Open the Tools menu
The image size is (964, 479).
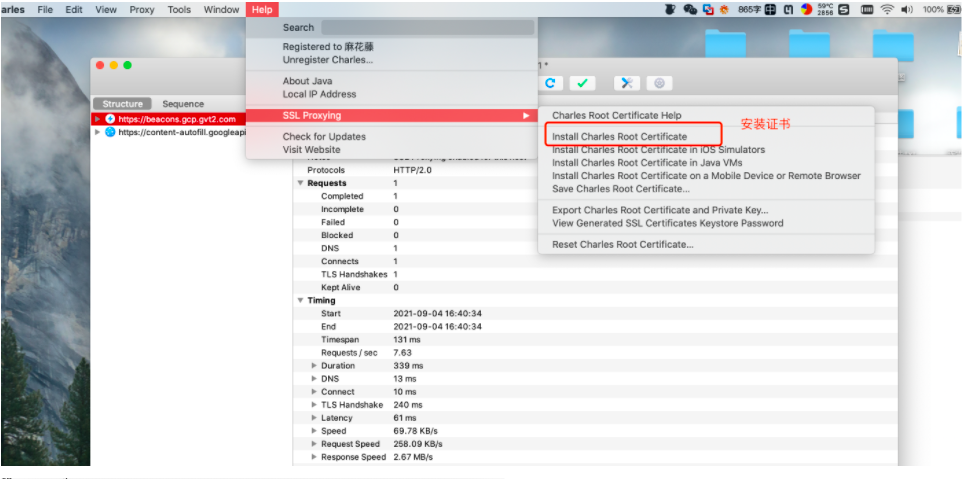[x=179, y=9]
